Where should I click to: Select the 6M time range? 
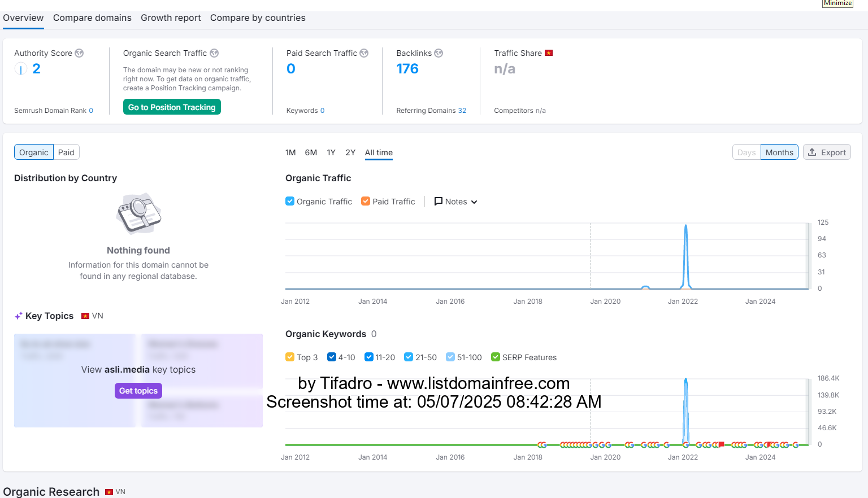(311, 152)
